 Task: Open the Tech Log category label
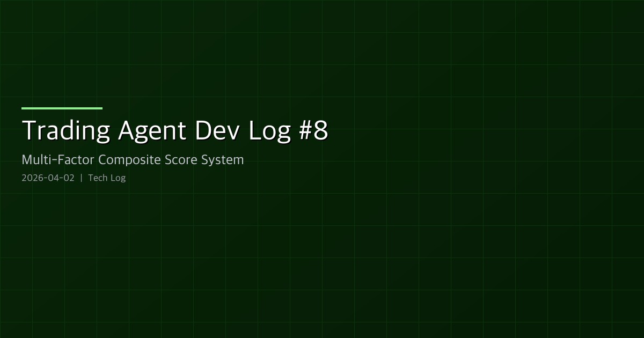point(106,178)
